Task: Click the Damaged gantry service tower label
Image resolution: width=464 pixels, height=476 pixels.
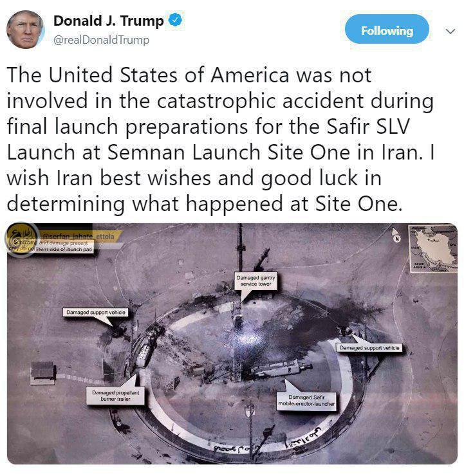Action: point(255,281)
